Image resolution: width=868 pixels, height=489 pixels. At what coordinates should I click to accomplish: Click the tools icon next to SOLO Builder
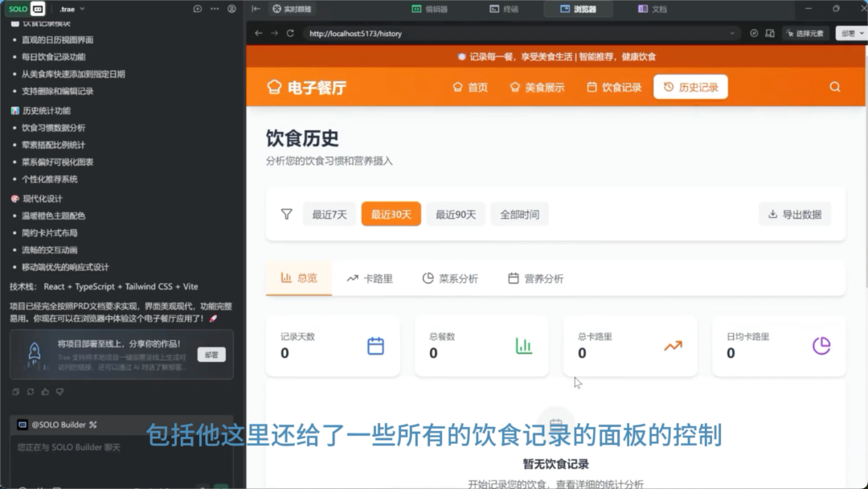tap(93, 425)
